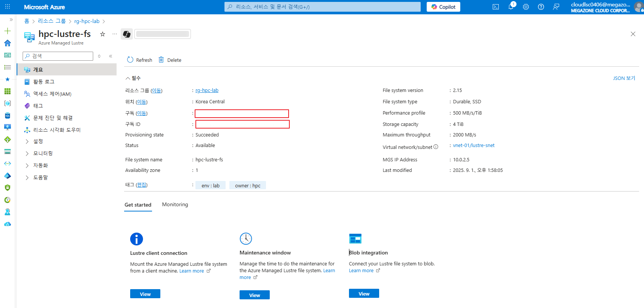The width and height of the screenshot is (644, 308).
Task: Open the help question mark menu
Action: coord(541,7)
